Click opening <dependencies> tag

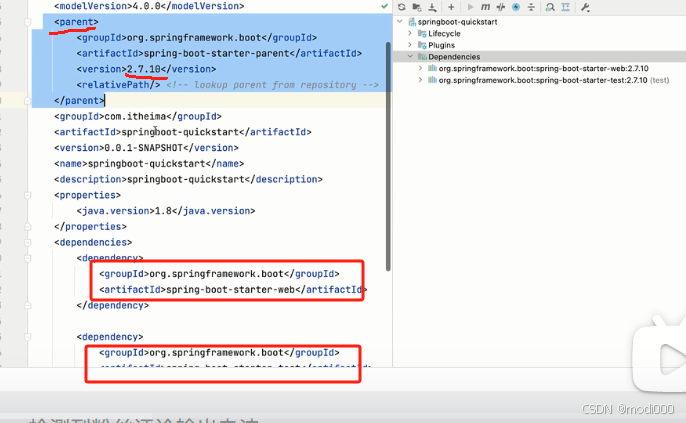(93, 242)
